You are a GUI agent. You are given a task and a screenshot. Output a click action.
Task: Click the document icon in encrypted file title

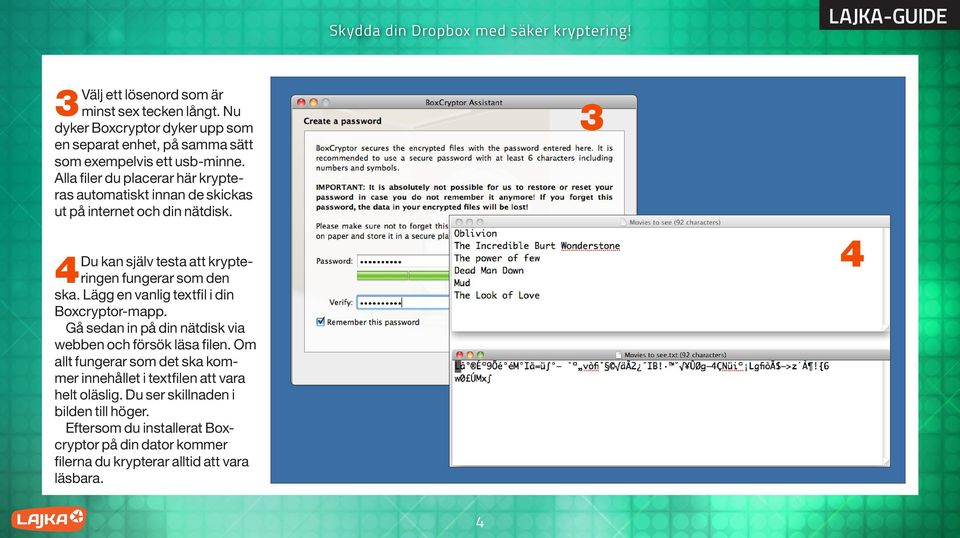tap(618, 355)
